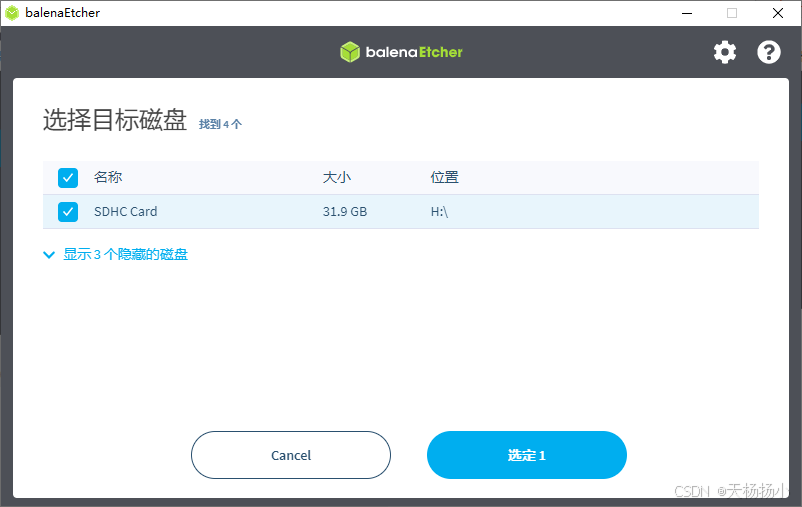Click the 找到 4 个 count label
802x507 pixels.
click(220, 124)
